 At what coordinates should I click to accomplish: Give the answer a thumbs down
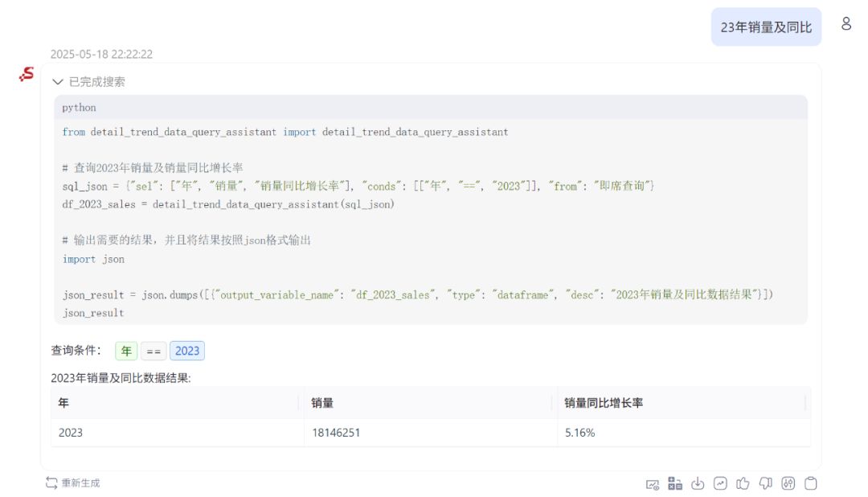tap(766, 483)
